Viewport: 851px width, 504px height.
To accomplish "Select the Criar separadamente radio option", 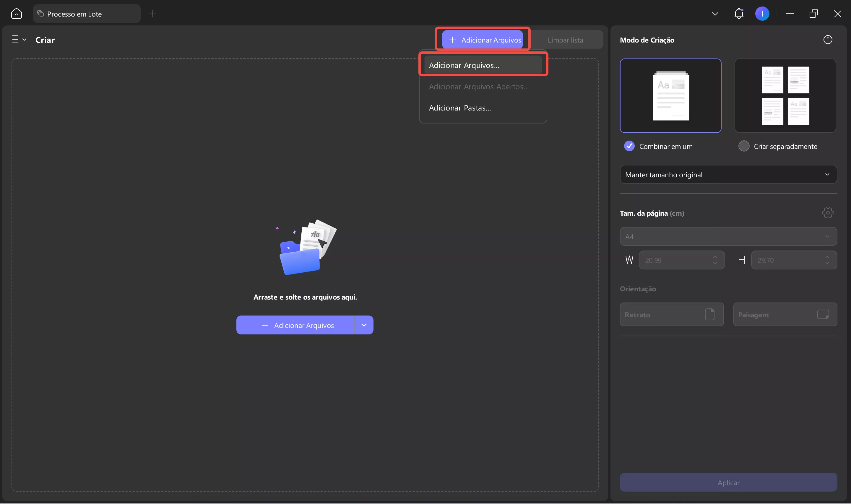I will pos(744,146).
